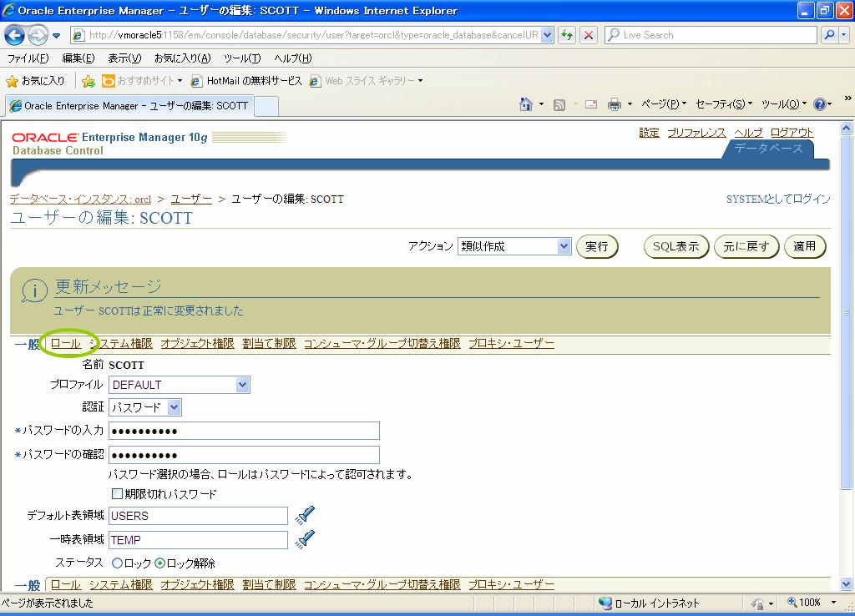Open the upper プロキシ・ユーザー sub-tab
This screenshot has height=616, width=855.
(x=512, y=343)
